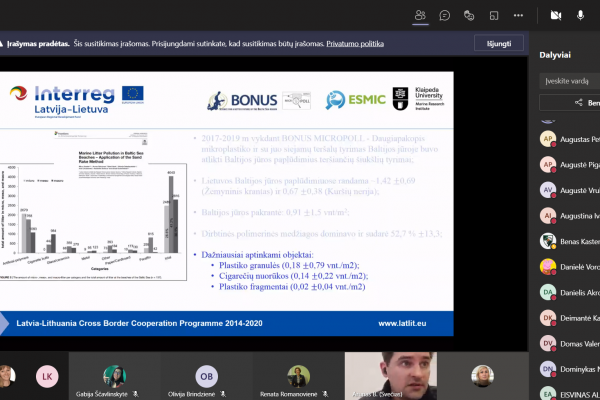Open the reactions icon in toolbar

pyautogui.click(x=469, y=15)
